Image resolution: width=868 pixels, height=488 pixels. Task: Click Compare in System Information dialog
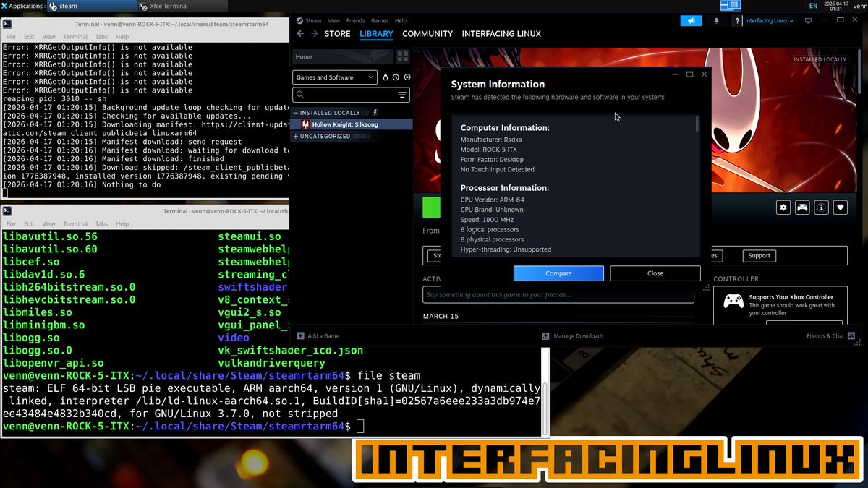[558, 273]
